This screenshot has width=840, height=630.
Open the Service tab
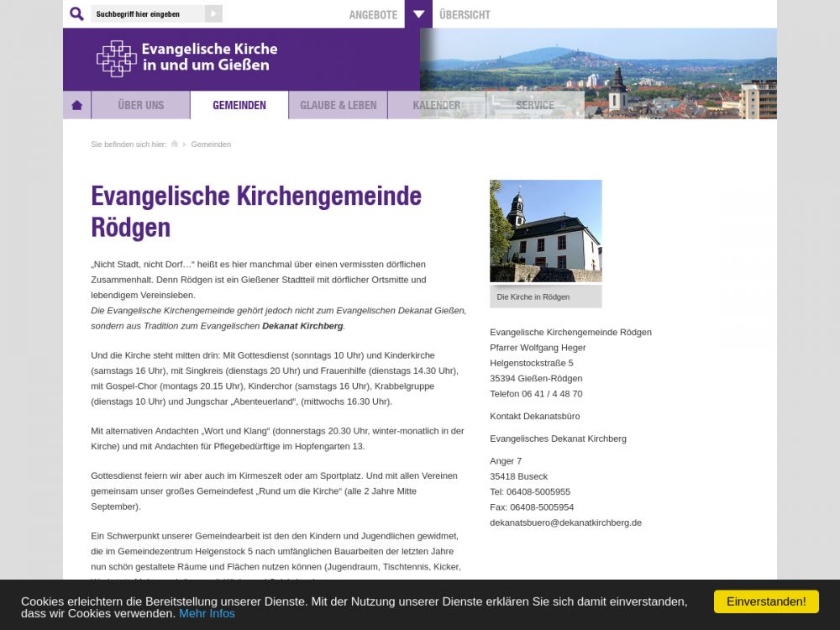[x=535, y=105]
